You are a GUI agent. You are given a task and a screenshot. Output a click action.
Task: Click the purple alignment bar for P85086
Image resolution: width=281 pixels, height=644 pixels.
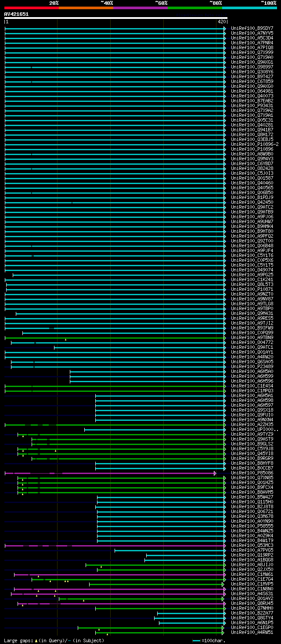pyautogui.click(x=110, y=473)
